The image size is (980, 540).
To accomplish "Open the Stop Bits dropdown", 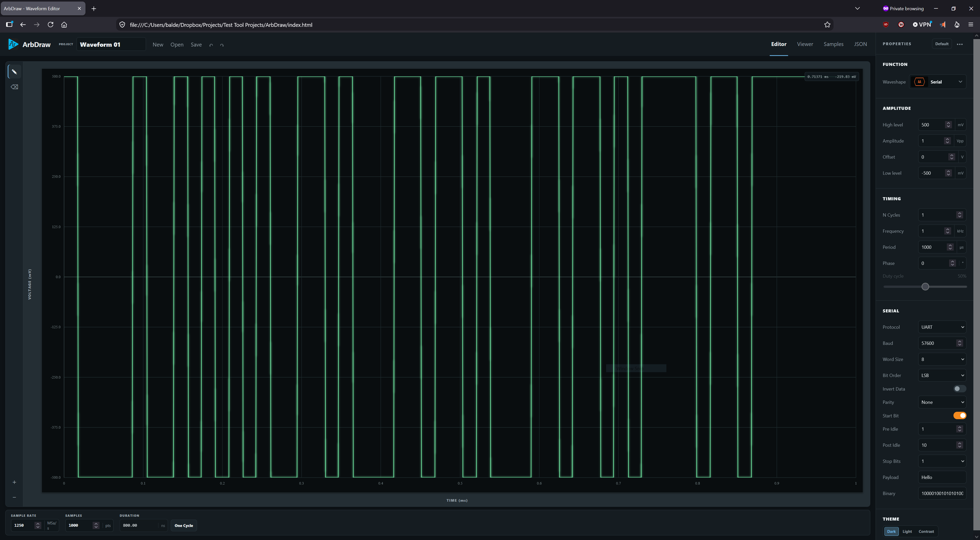I will [x=942, y=461].
